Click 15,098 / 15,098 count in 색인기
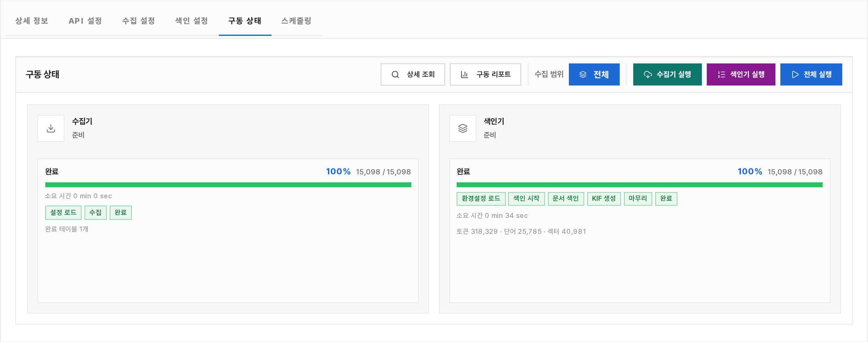This screenshot has width=868, height=342. (x=795, y=172)
